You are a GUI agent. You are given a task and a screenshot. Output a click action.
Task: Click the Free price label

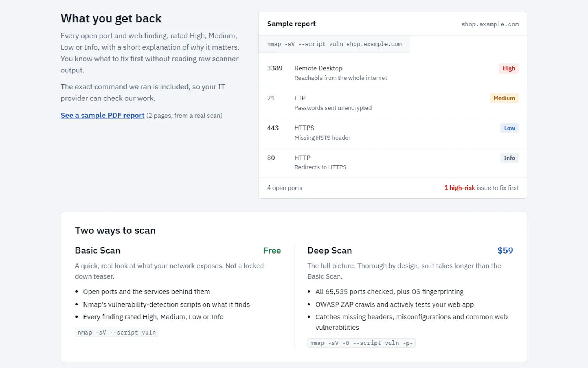coord(272,251)
